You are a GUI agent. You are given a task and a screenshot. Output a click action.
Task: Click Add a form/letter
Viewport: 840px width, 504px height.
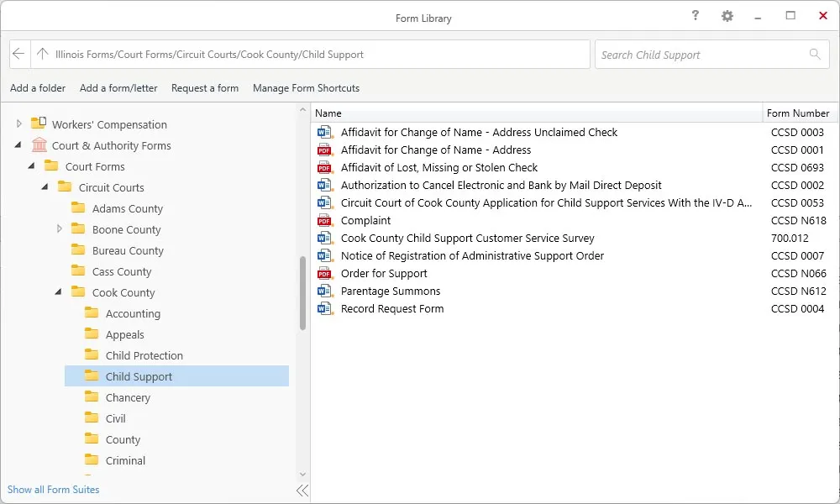coord(118,88)
